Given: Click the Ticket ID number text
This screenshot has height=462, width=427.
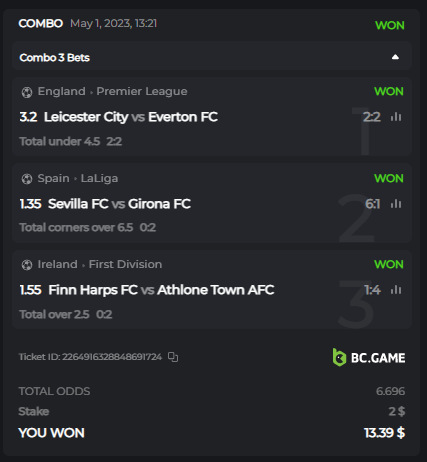Looking at the screenshot, I should click(x=112, y=357).
